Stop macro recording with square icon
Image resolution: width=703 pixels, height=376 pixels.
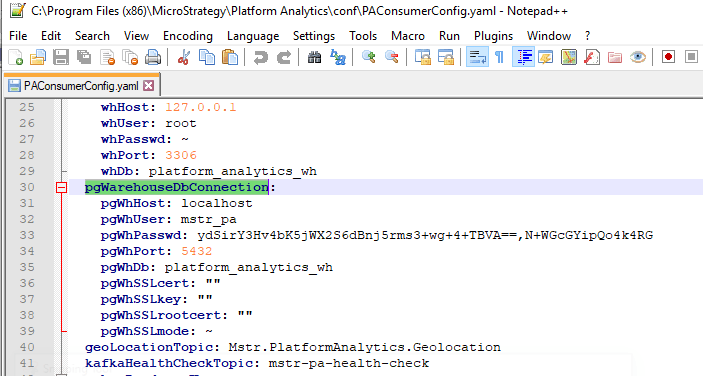point(691,57)
